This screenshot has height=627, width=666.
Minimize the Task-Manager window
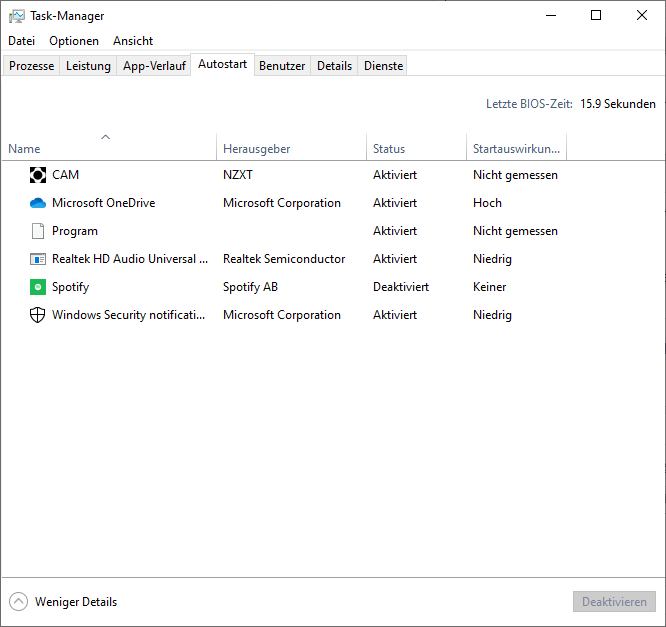pos(551,15)
